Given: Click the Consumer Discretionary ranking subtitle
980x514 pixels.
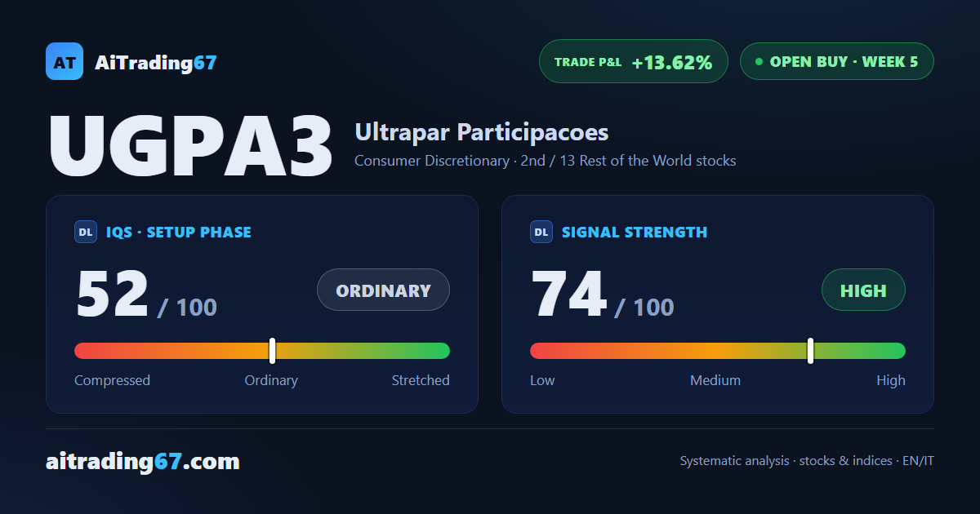Looking at the screenshot, I should point(545,161).
